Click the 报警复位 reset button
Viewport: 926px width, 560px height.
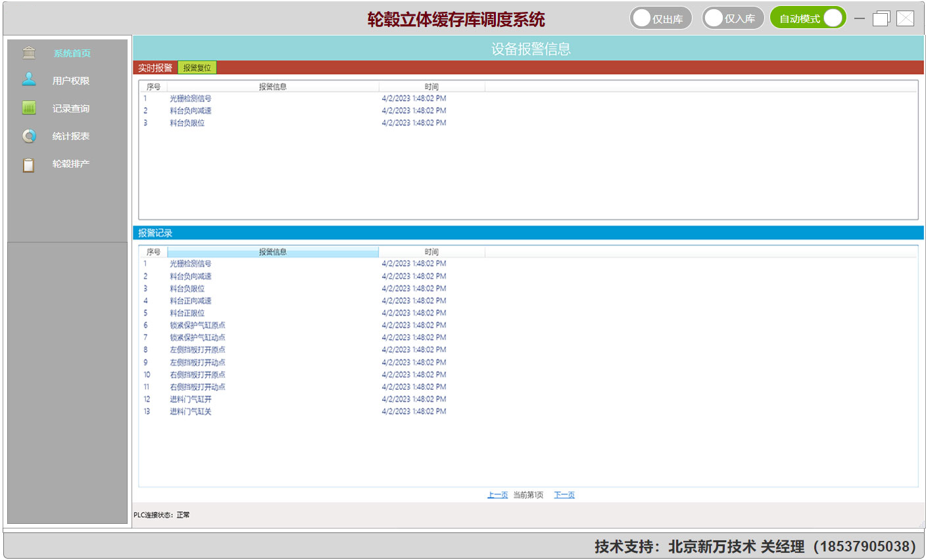pos(197,68)
